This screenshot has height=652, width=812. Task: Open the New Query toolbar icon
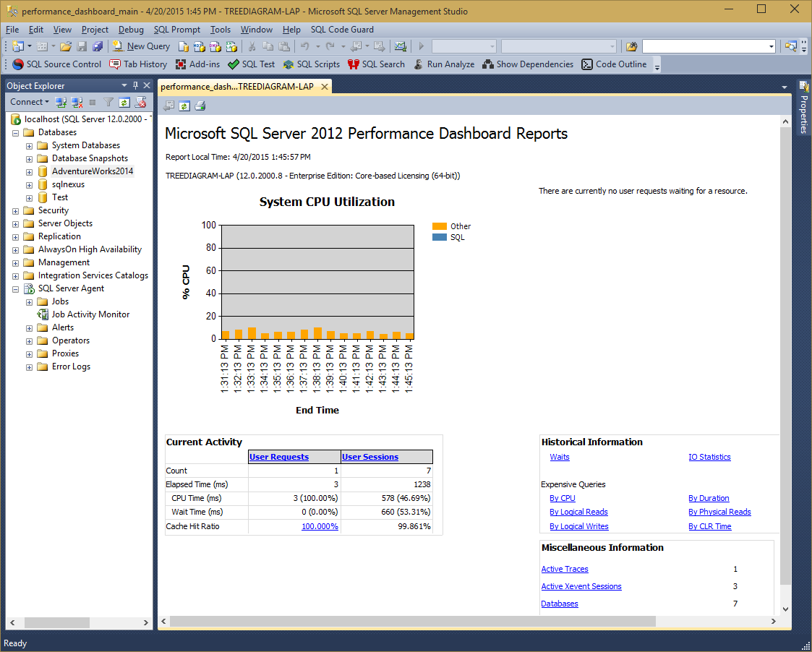click(140, 46)
